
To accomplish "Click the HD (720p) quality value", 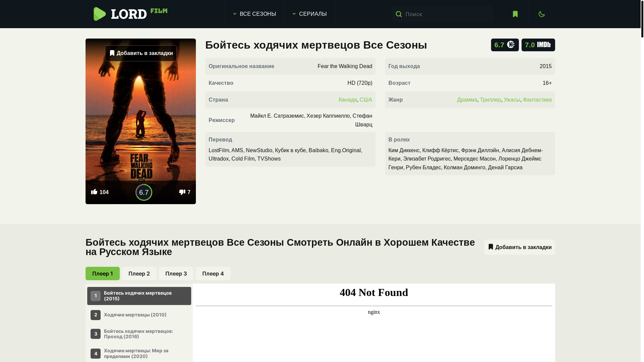I will [360, 83].
